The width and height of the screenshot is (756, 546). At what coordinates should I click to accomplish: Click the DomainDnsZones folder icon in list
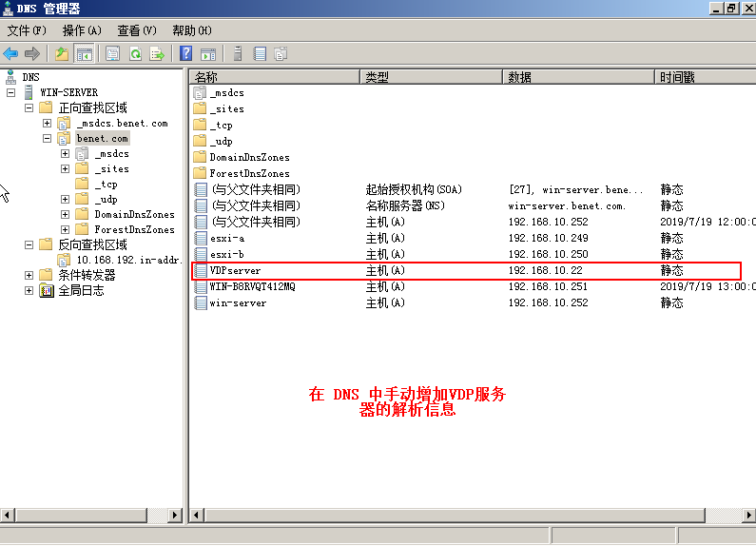coord(200,157)
